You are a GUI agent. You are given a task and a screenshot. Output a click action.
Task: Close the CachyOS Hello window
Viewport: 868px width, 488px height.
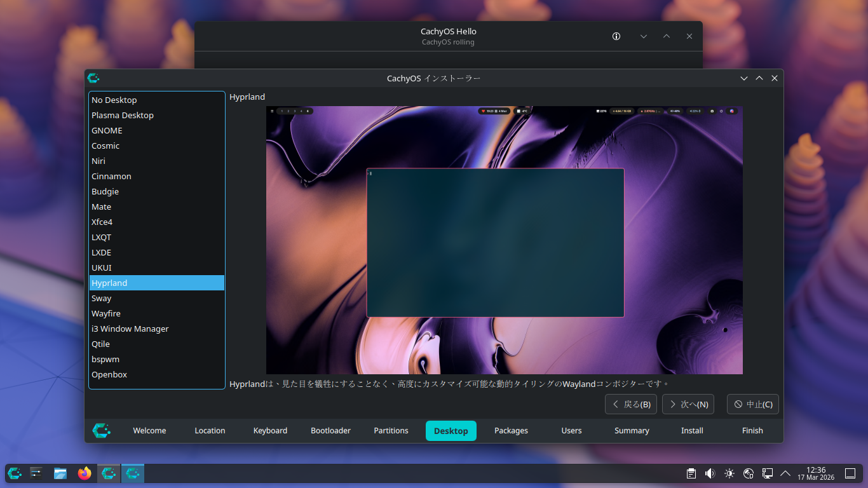click(x=689, y=36)
